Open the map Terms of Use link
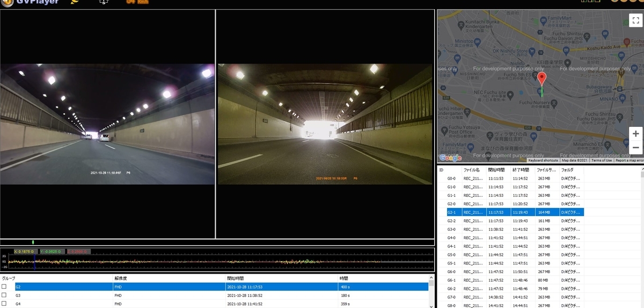 [602, 160]
